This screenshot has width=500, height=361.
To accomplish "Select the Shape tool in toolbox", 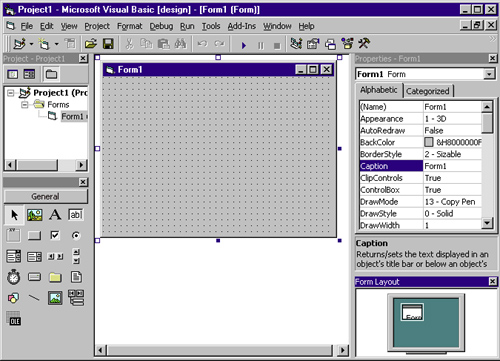I will click(13, 298).
